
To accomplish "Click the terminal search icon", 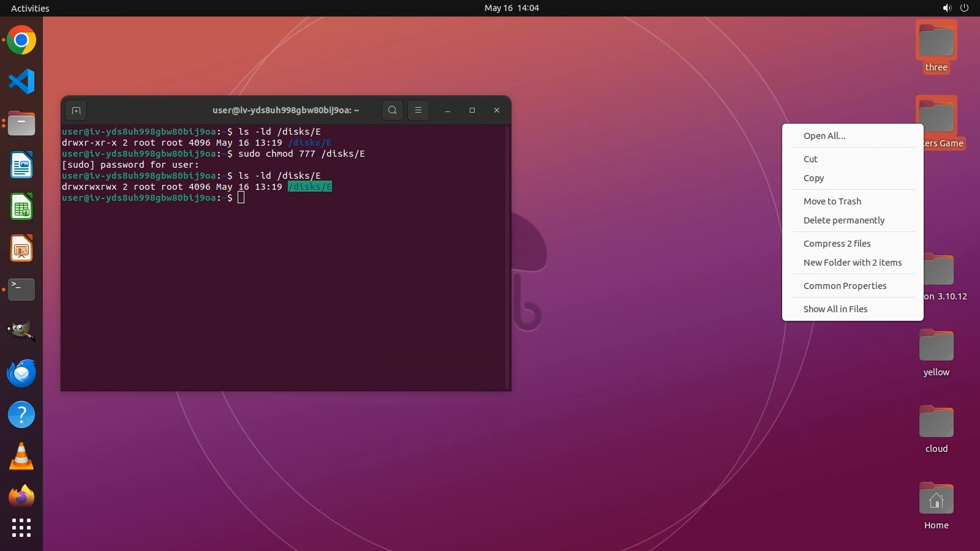I will click(393, 110).
